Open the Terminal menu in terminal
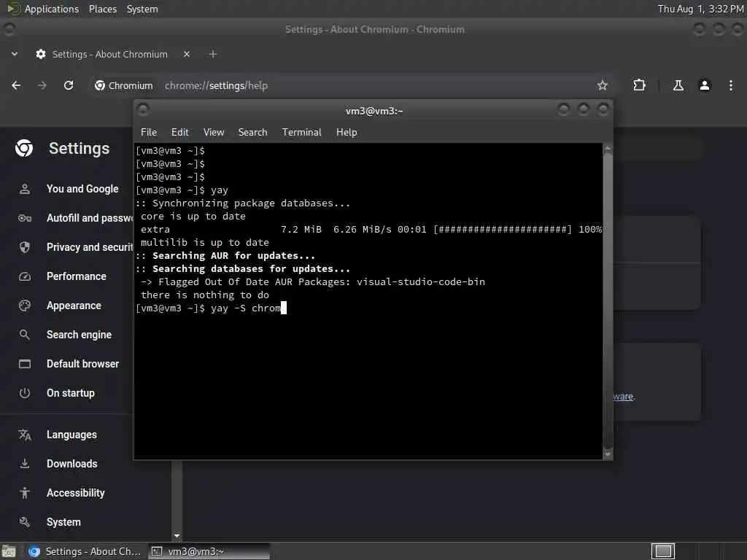The image size is (747, 560). [301, 133]
